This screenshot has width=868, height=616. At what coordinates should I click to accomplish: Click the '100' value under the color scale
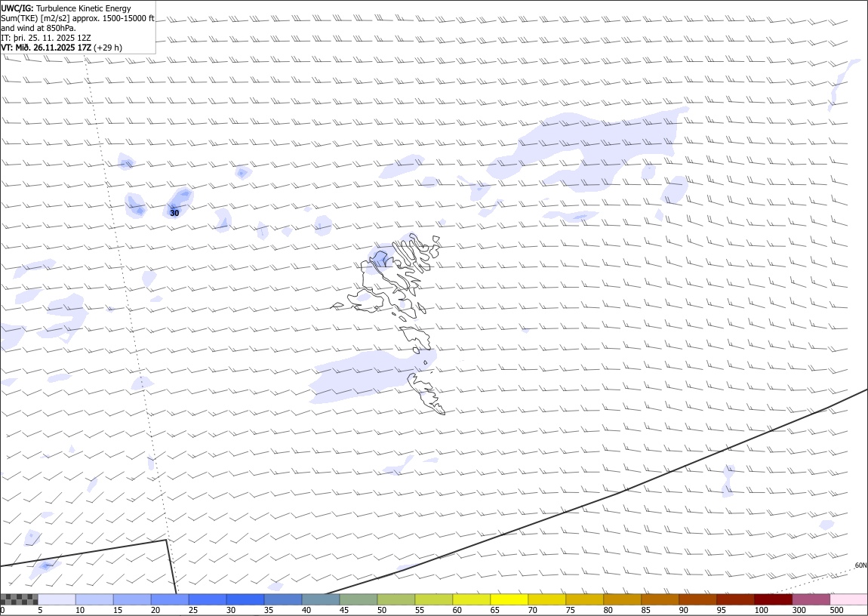click(761, 610)
